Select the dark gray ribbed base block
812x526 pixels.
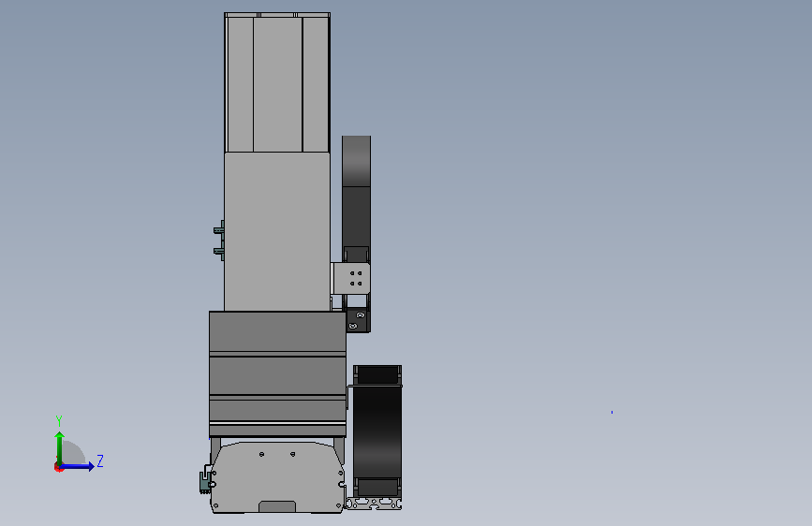pos(277,373)
